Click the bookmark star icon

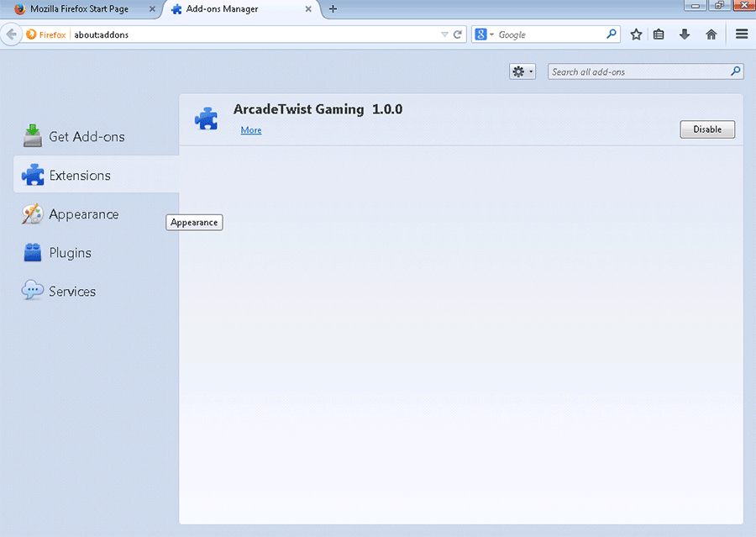(636, 34)
